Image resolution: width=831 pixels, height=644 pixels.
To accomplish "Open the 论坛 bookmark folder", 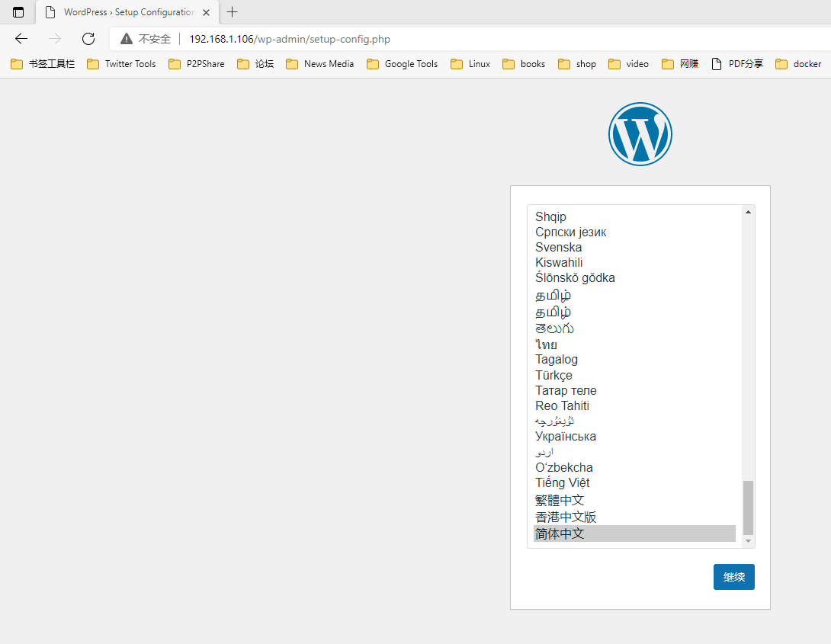I will point(255,64).
